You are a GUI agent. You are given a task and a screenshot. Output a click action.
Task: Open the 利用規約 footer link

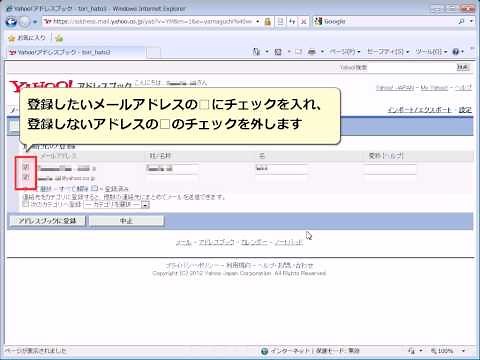tap(238, 265)
